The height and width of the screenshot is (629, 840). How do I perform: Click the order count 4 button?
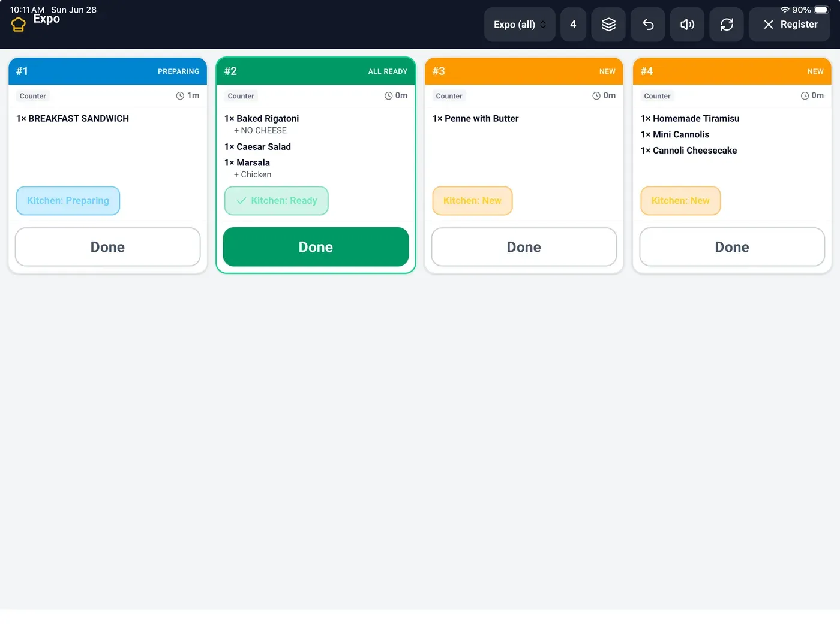[x=573, y=25]
